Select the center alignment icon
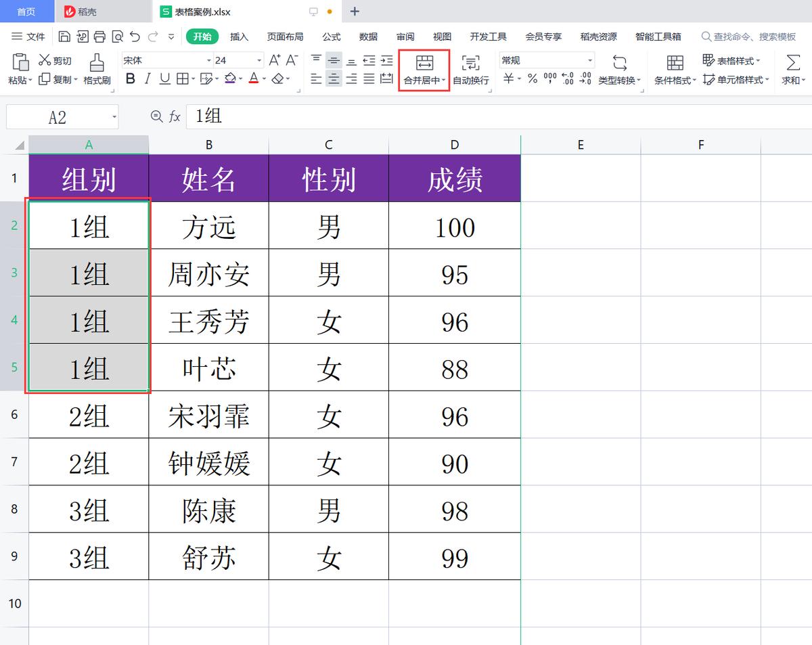This screenshot has height=645, width=812. 334,78
